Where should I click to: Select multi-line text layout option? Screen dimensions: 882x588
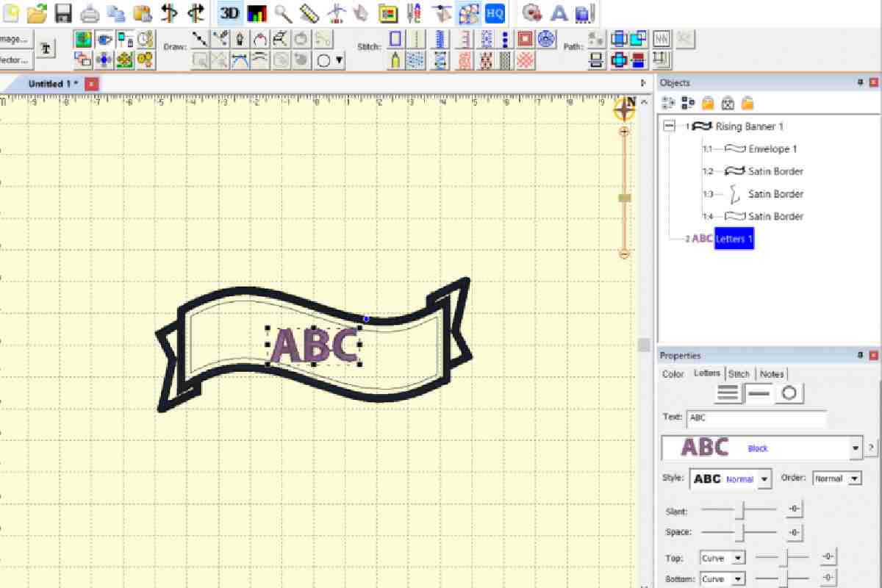click(728, 393)
